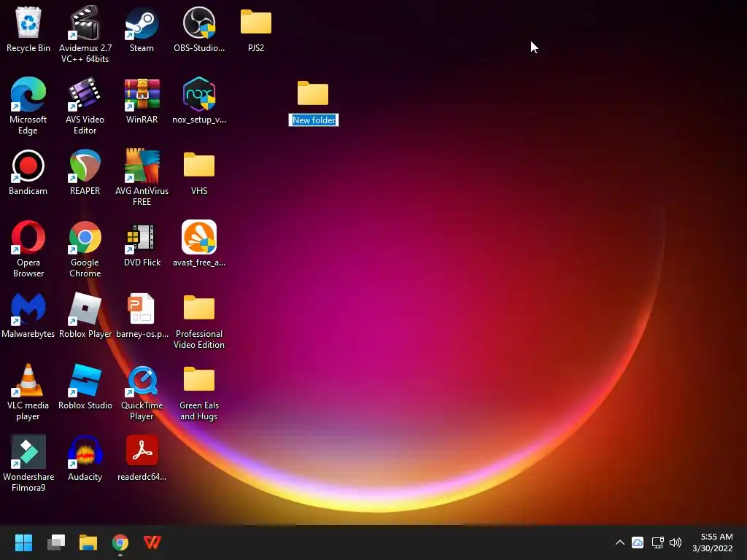
Task: Switch to Chrome on the taskbar
Action: coord(120,542)
